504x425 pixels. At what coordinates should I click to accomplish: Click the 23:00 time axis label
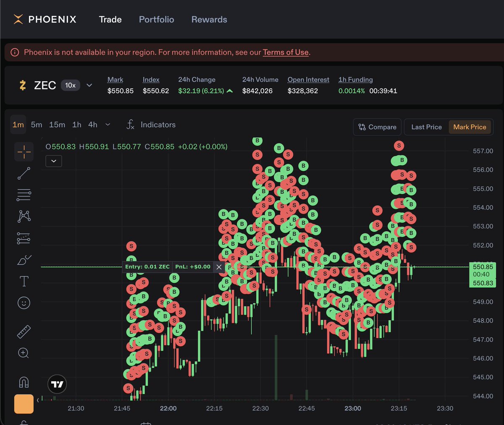coord(353,408)
